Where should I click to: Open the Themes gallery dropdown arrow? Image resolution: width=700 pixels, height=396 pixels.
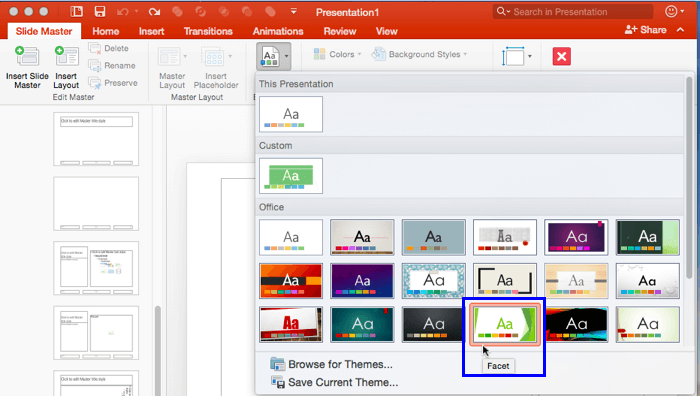click(x=286, y=56)
